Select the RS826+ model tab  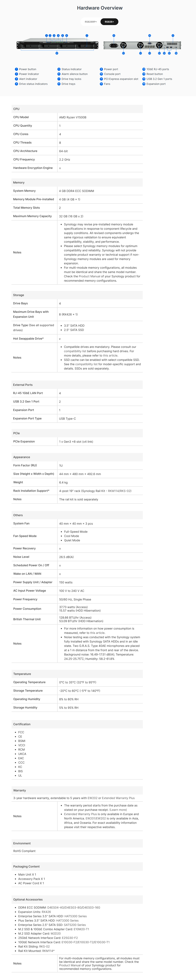[109, 22]
